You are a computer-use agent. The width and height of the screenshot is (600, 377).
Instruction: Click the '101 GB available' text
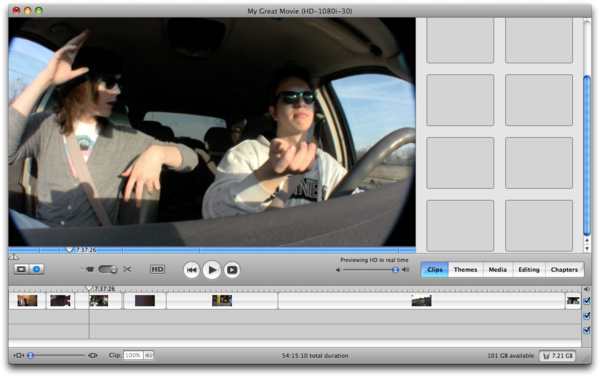pyautogui.click(x=510, y=356)
